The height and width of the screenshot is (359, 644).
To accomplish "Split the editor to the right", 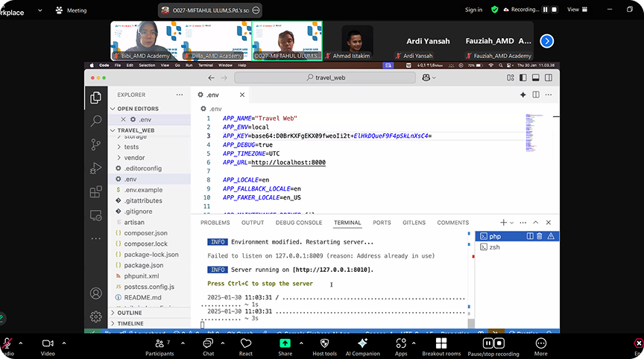I will (536, 95).
